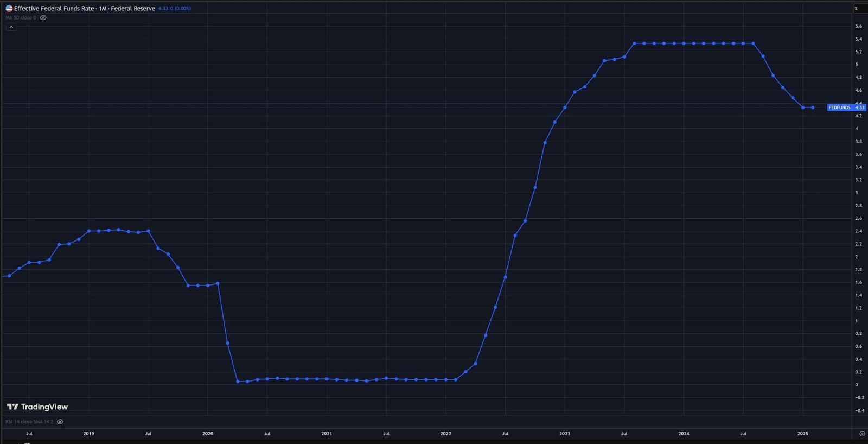Click the 2023 label on time axis
Viewport: 868px width, 444px height.
pyautogui.click(x=565, y=434)
